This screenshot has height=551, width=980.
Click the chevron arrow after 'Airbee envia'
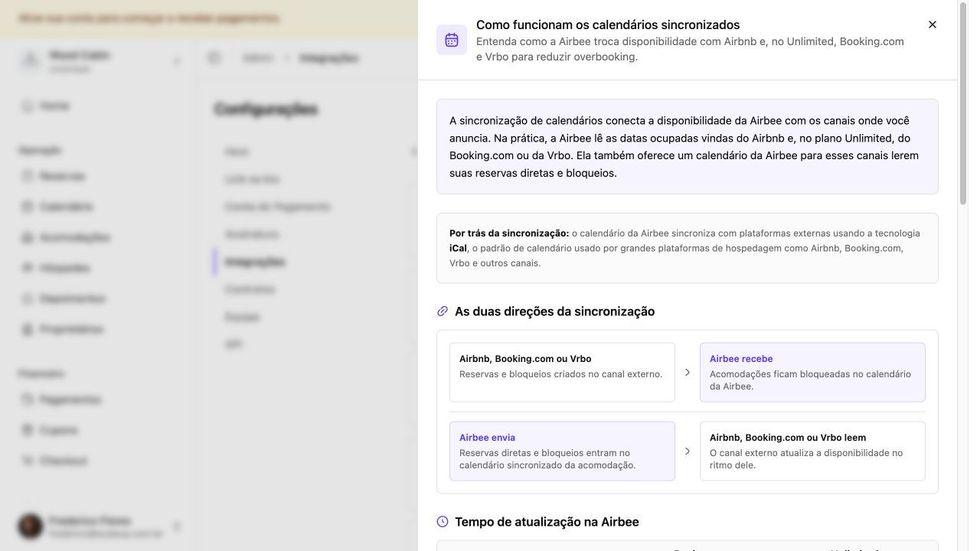coord(688,452)
